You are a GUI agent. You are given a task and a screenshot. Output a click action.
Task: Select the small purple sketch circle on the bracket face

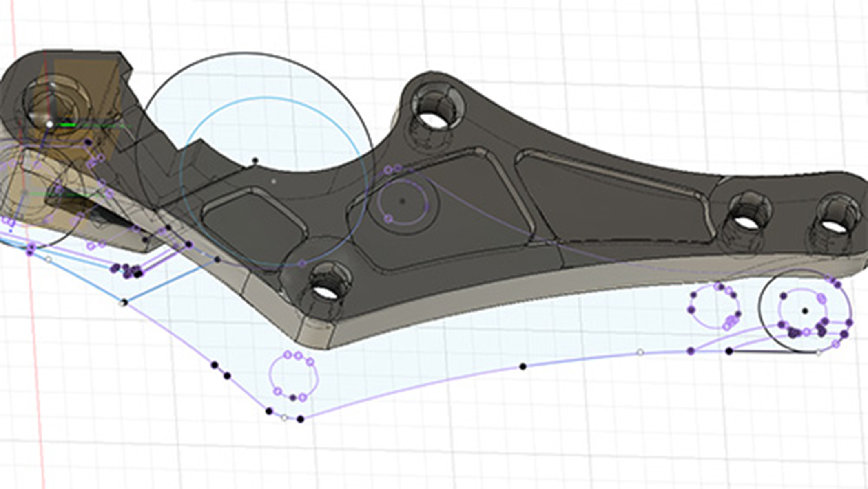point(403,201)
